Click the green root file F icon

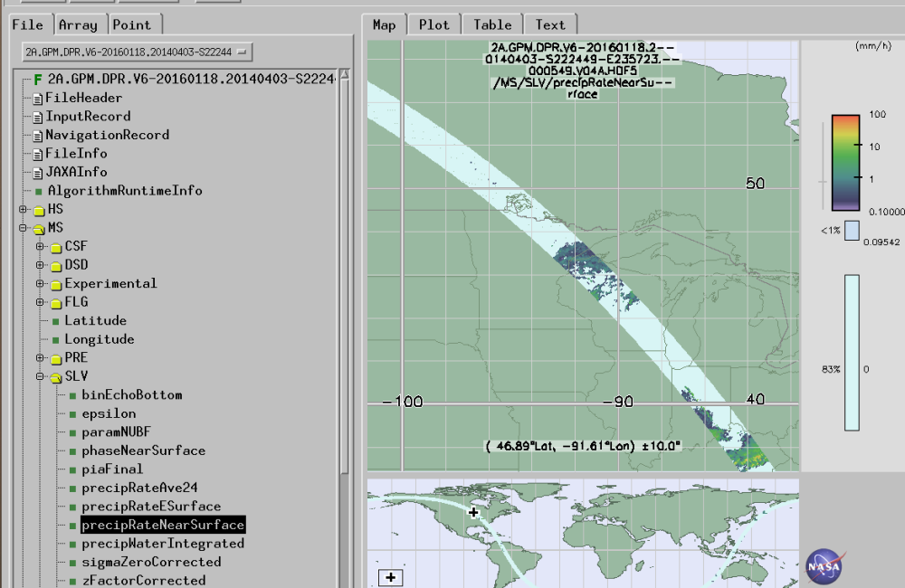(38, 80)
